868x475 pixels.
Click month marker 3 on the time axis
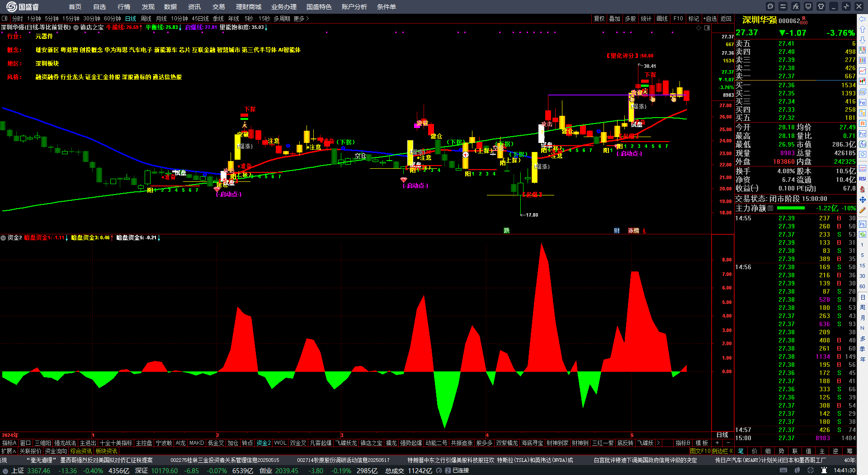tap(342, 435)
